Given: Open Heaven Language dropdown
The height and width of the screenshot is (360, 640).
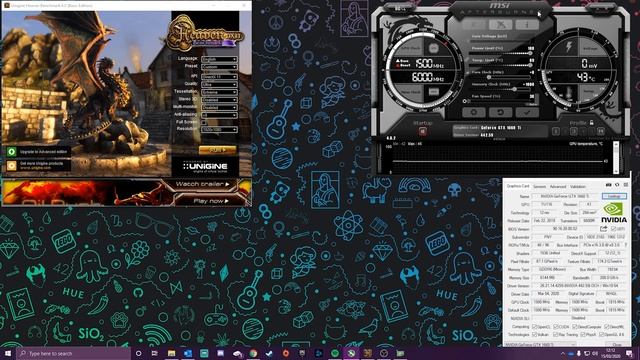Looking at the screenshot, I should (x=219, y=59).
